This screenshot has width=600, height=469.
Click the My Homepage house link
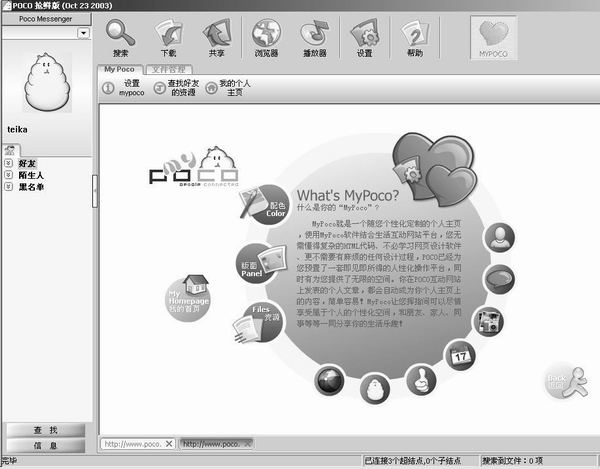click(191, 296)
